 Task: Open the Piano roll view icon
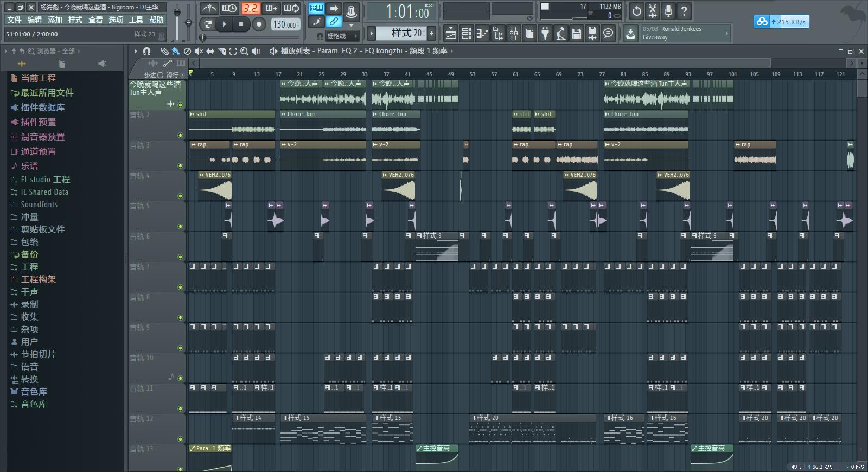(482, 34)
